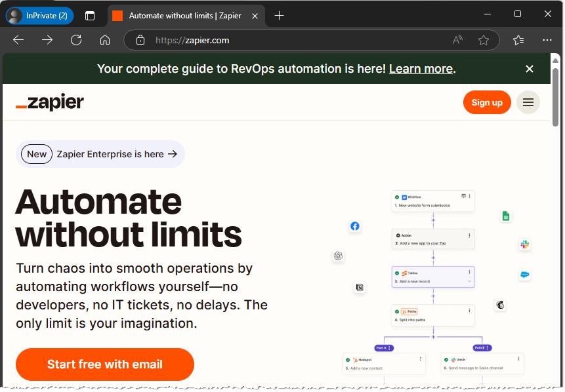
Task: Expand the Tables step dropdown chevron
Action: (x=469, y=281)
